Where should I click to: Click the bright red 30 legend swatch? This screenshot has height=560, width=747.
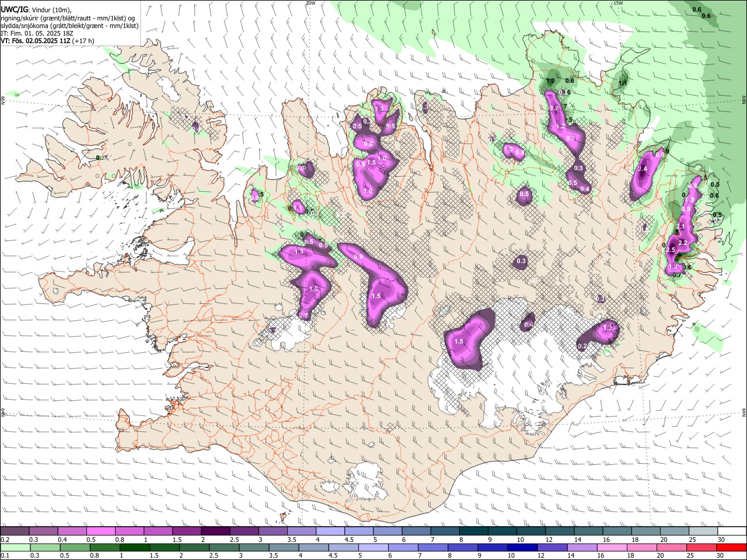tap(731, 547)
